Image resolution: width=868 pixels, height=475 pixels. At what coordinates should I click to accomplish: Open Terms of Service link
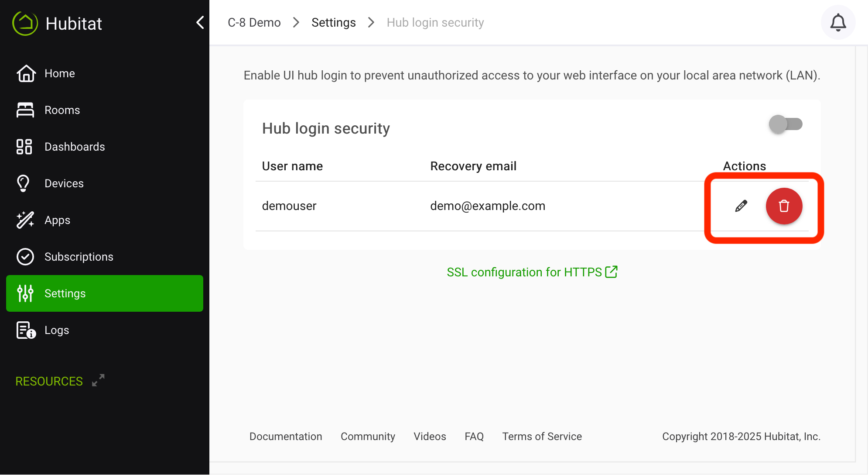542,436
